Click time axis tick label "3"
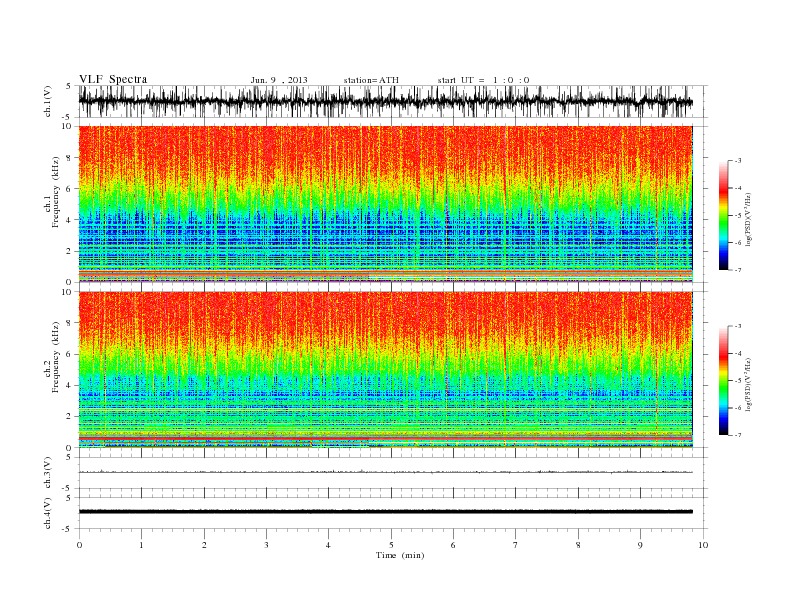The image size is (792, 612). [x=266, y=545]
